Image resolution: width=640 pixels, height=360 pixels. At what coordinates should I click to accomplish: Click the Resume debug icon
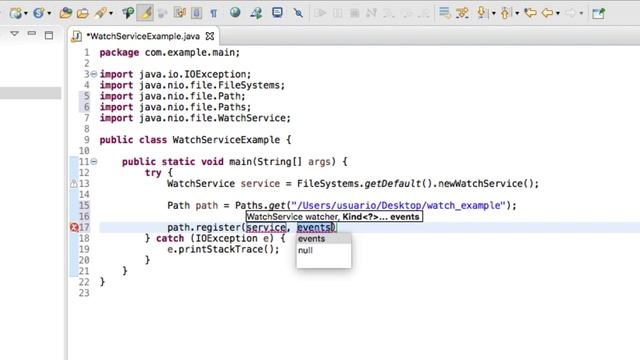point(320,13)
